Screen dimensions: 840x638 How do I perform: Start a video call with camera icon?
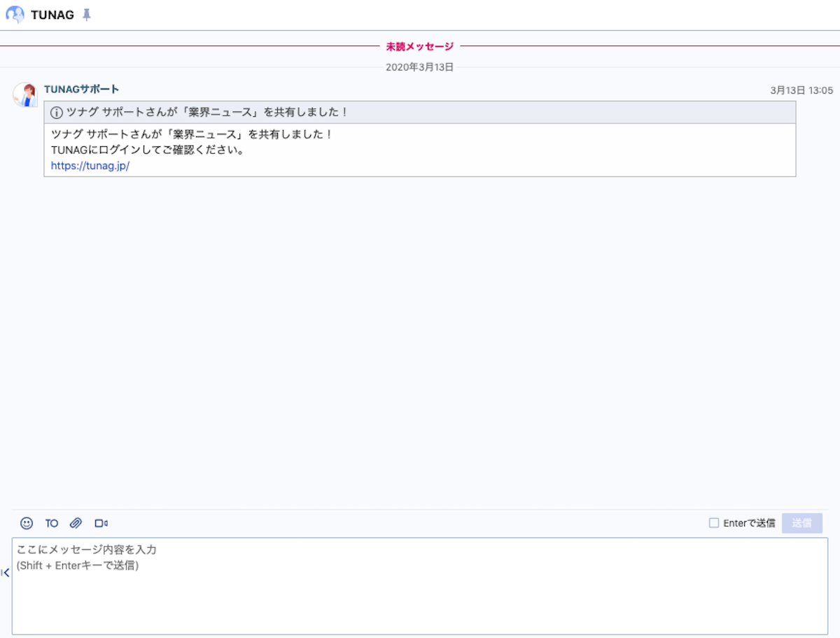coord(101,523)
